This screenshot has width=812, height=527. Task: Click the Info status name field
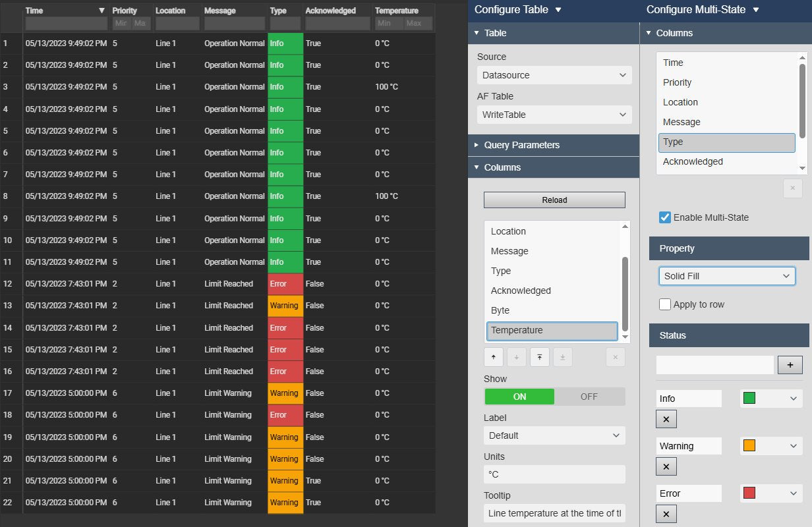pyautogui.click(x=689, y=399)
